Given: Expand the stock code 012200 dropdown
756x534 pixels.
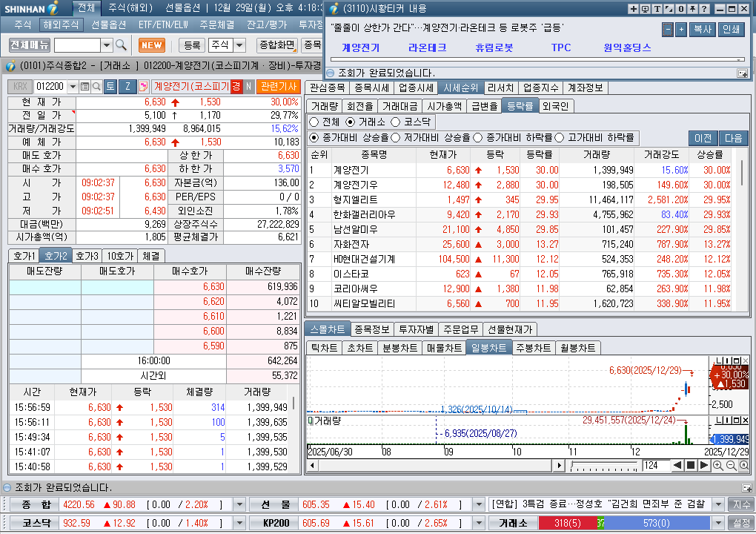Looking at the screenshot, I should 73,87.
